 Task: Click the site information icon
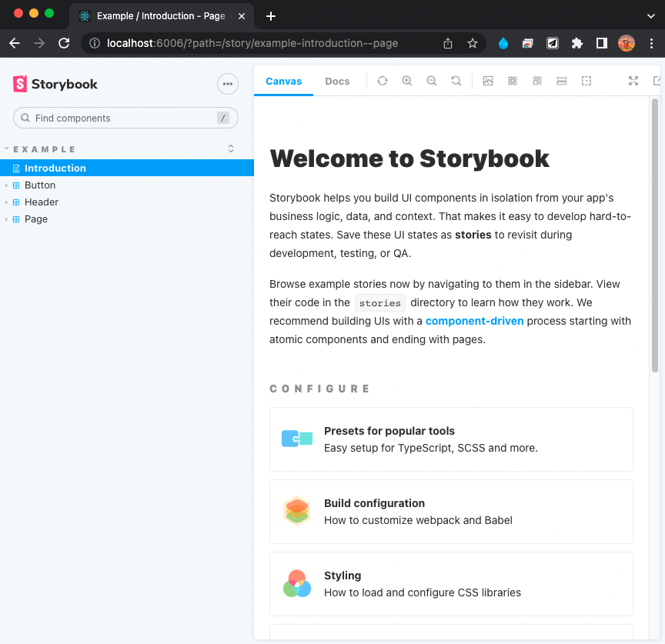(95, 43)
